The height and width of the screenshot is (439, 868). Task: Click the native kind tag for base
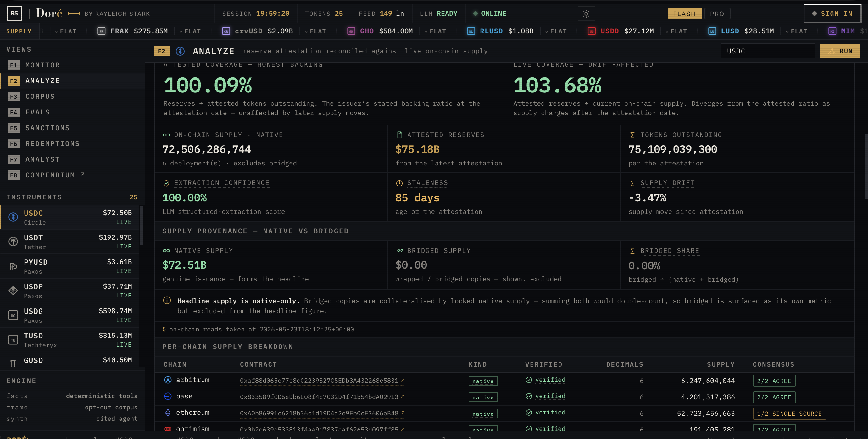[483, 397]
